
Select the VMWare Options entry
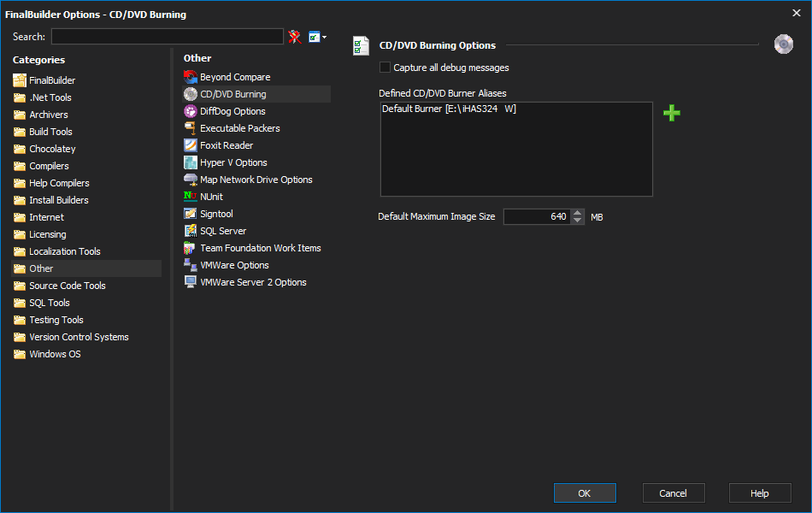(234, 265)
